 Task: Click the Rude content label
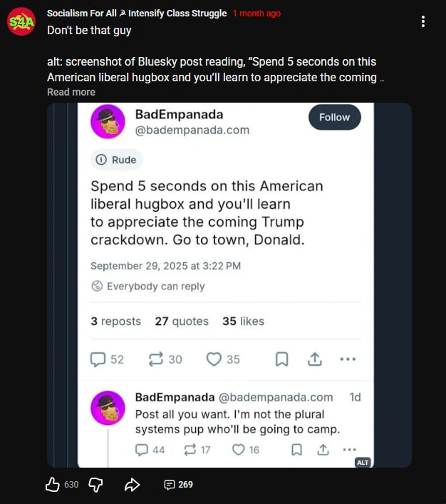click(116, 160)
